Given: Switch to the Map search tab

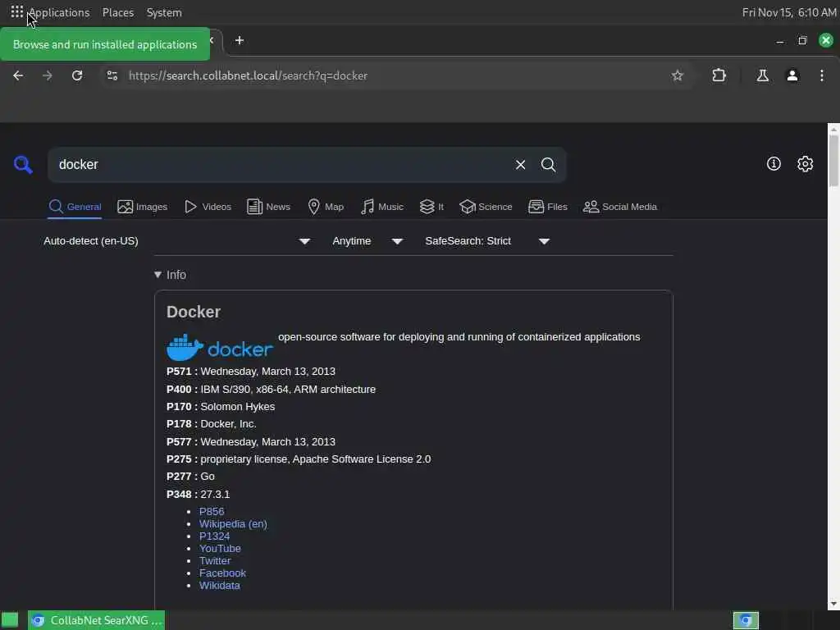Looking at the screenshot, I should pos(326,207).
